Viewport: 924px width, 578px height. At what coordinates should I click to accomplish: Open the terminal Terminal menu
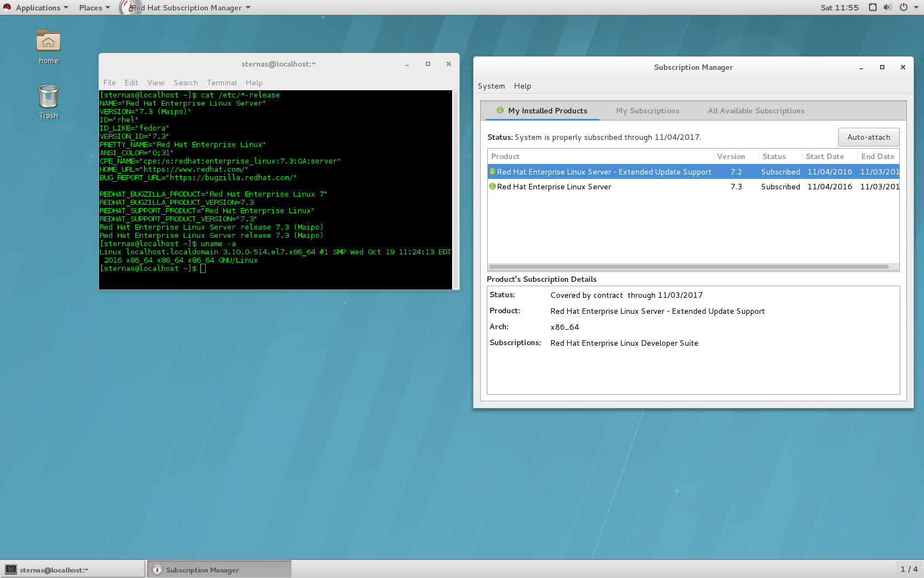coord(222,83)
